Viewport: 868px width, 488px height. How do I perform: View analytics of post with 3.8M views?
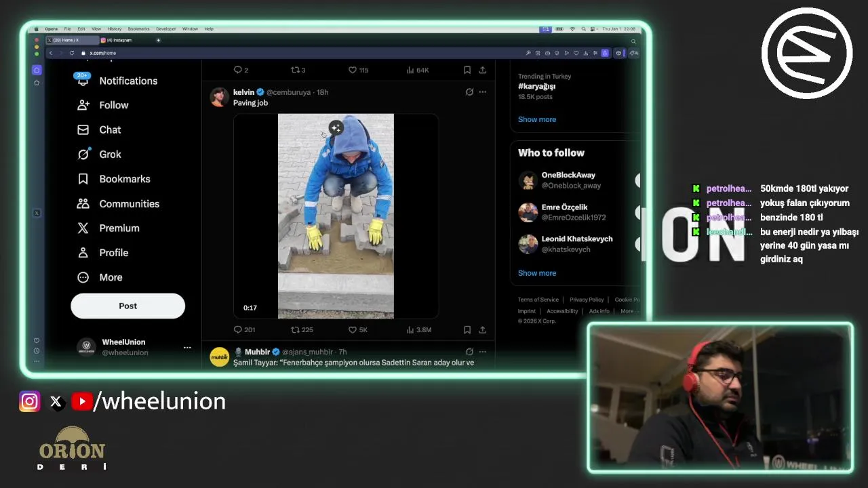[x=410, y=329]
